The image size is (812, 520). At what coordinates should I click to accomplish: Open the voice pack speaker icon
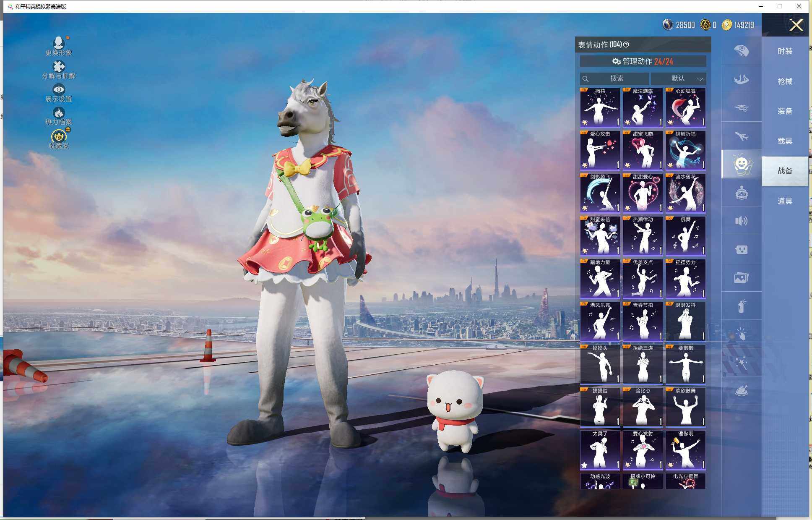pos(741,221)
